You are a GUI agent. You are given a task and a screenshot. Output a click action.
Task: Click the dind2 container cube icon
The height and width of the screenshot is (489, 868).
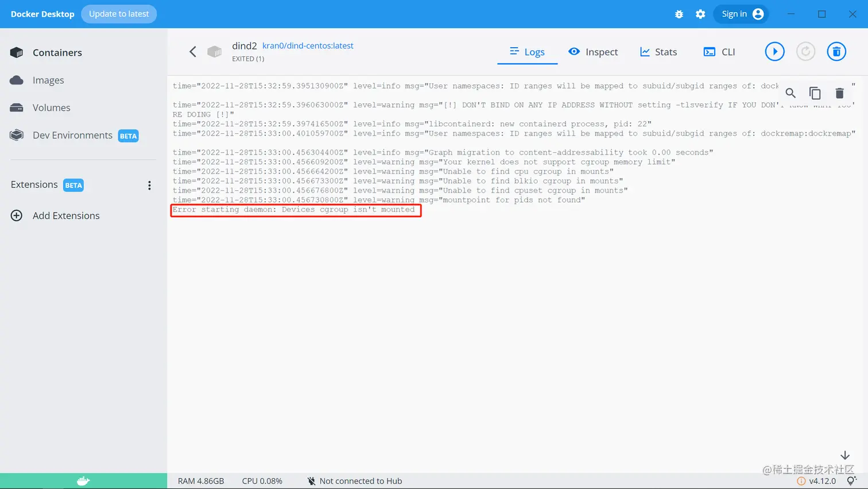(x=214, y=52)
